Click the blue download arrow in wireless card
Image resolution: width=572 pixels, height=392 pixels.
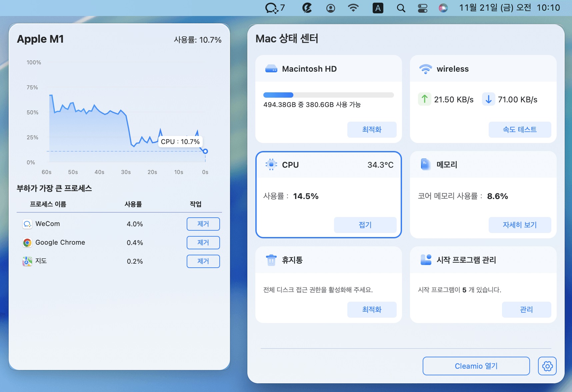point(488,99)
